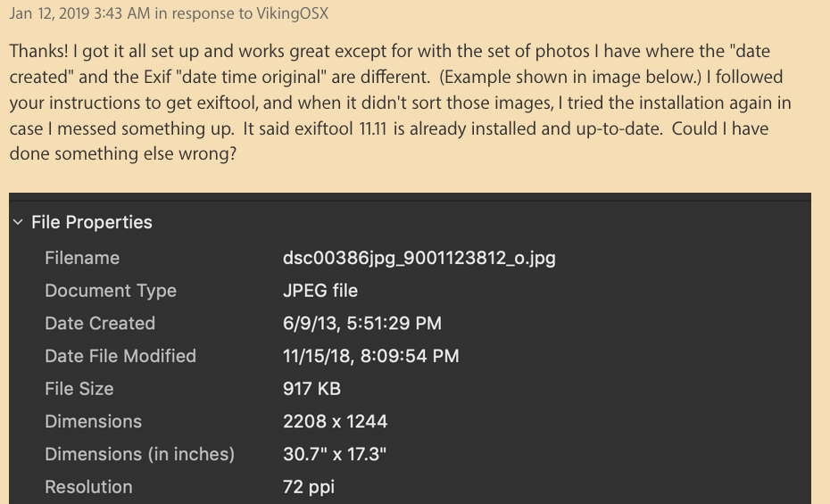Viewport: 830px width, 504px height.
Task: Click the 11/15/18, 8:09:54 PM value
Action: [x=370, y=356]
